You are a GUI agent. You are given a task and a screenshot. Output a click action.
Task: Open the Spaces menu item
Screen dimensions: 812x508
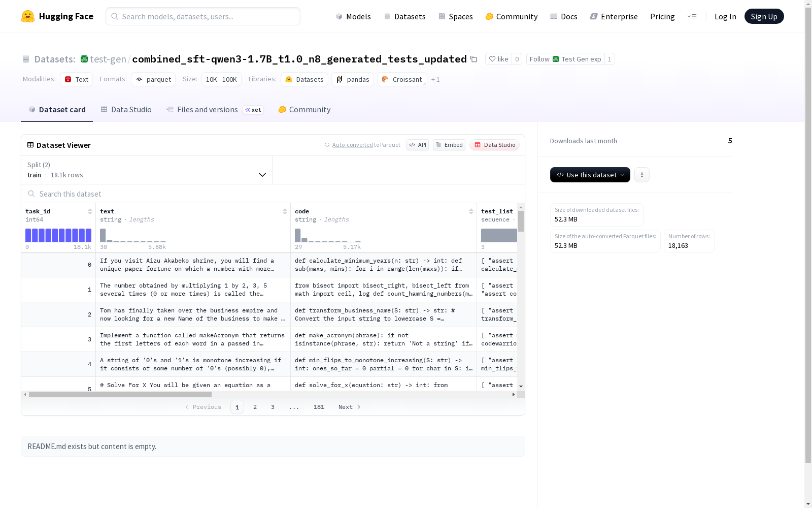[456, 16]
